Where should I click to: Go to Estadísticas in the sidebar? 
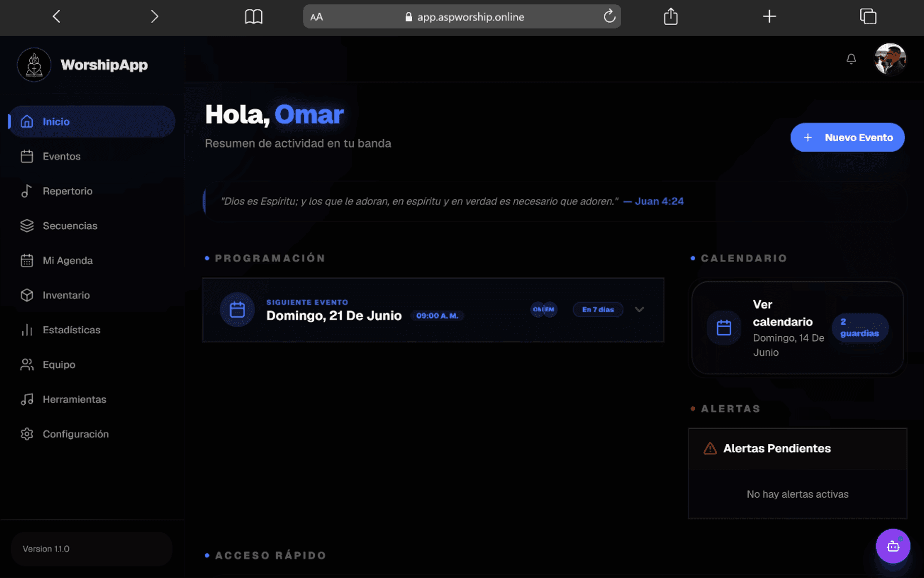point(92,330)
